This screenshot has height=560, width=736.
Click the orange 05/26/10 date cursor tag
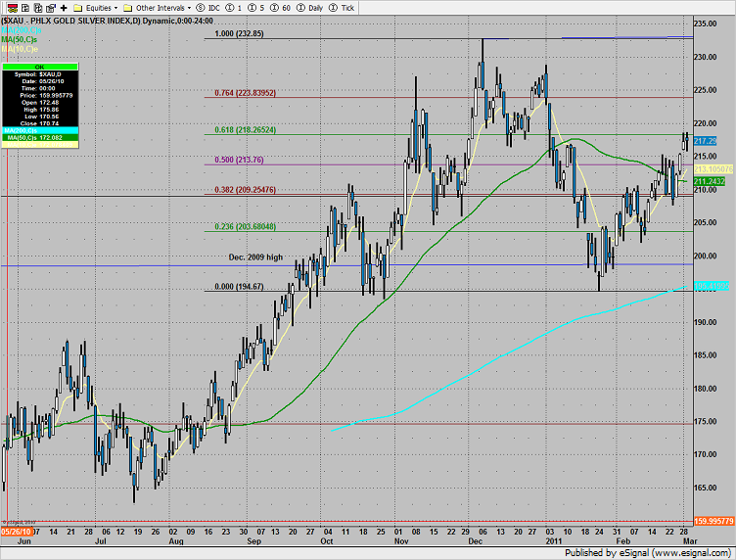pos(17,532)
